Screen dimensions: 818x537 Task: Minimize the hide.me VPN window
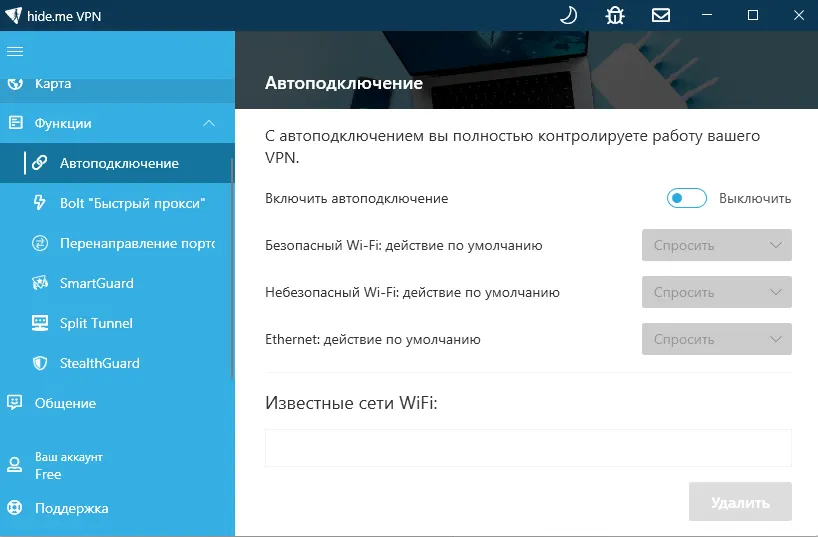pos(707,16)
